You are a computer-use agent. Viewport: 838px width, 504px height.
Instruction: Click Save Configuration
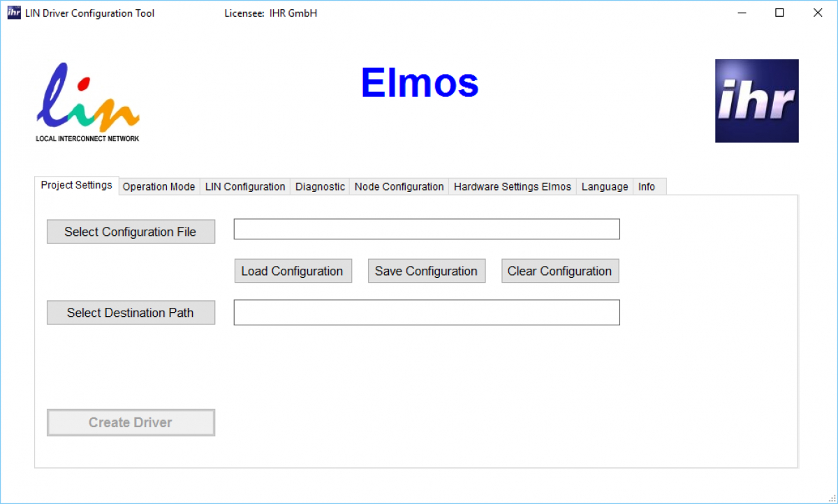[427, 271]
